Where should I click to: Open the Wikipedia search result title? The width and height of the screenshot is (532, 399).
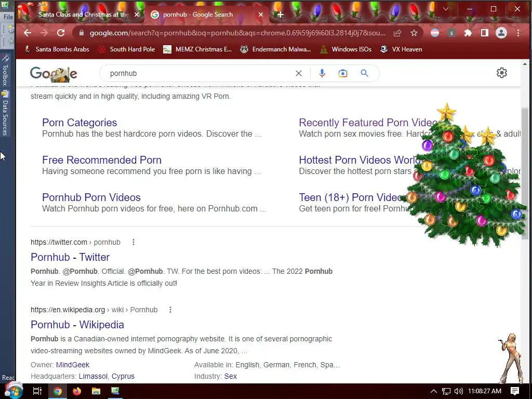(77, 325)
